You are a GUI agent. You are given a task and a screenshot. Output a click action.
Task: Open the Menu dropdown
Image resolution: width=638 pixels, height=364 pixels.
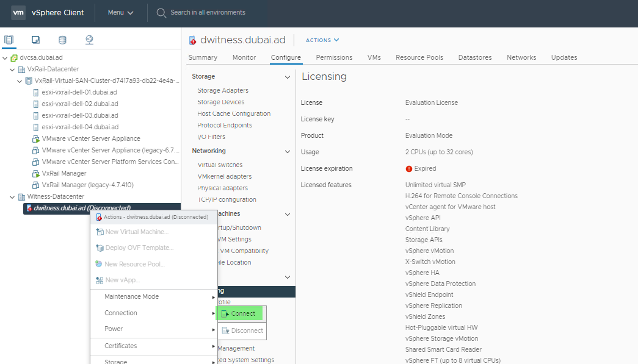pos(120,13)
